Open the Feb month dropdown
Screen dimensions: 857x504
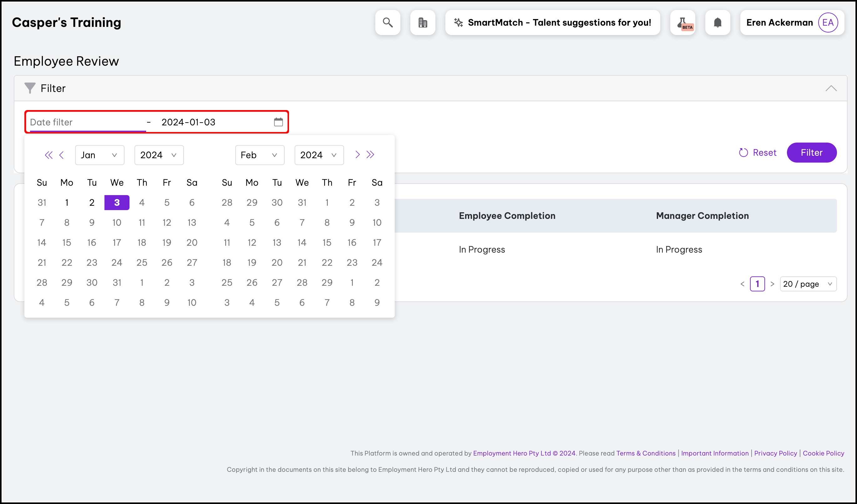pyautogui.click(x=260, y=155)
